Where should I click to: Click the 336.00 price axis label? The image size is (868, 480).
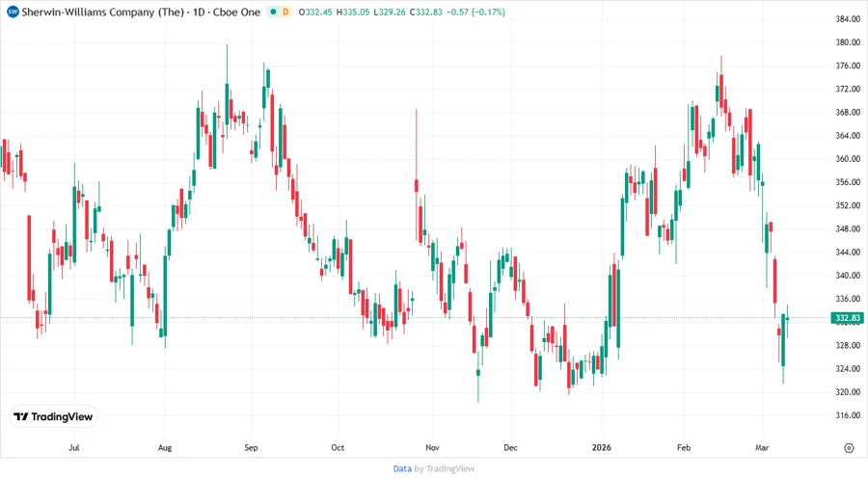point(848,299)
